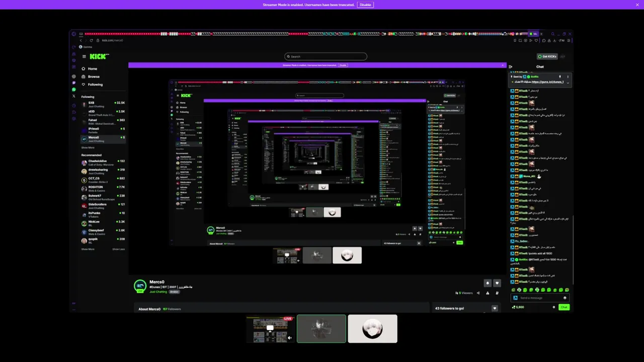
Task: Open recommended channel NickLee
Action: pos(103,223)
